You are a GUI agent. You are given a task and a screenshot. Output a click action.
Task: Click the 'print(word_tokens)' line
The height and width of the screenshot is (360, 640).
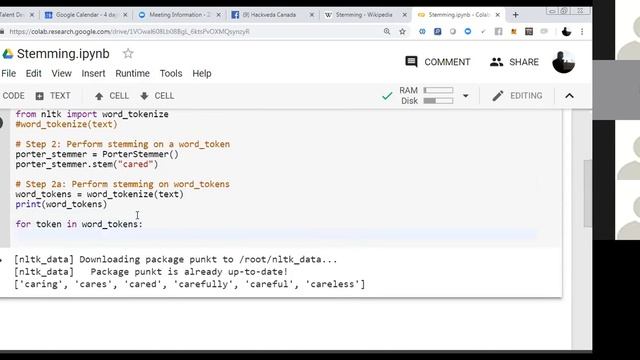61,204
